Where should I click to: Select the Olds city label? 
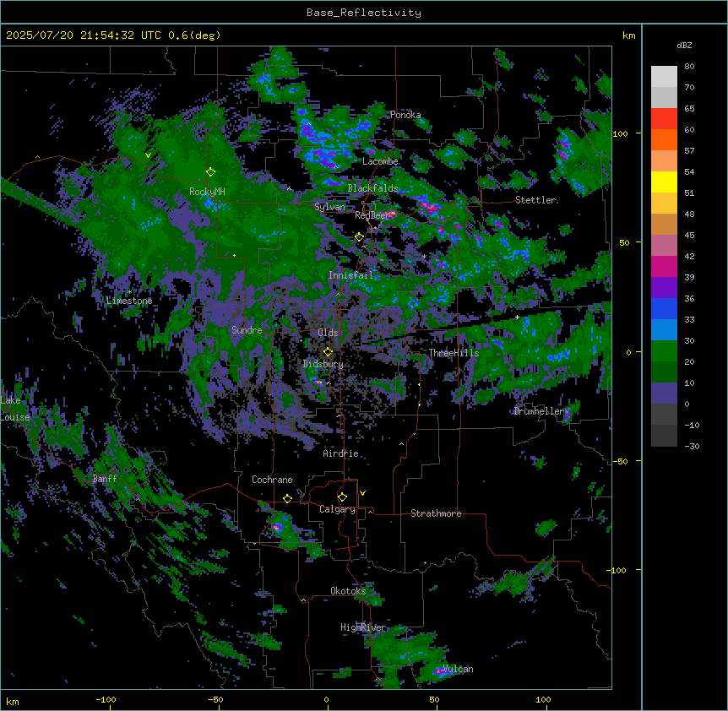click(x=328, y=333)
